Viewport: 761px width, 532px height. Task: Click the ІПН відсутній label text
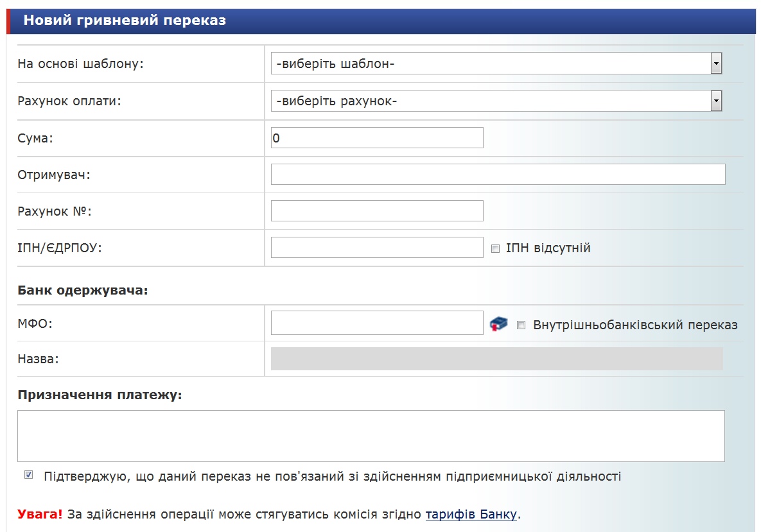coord(548,248)
